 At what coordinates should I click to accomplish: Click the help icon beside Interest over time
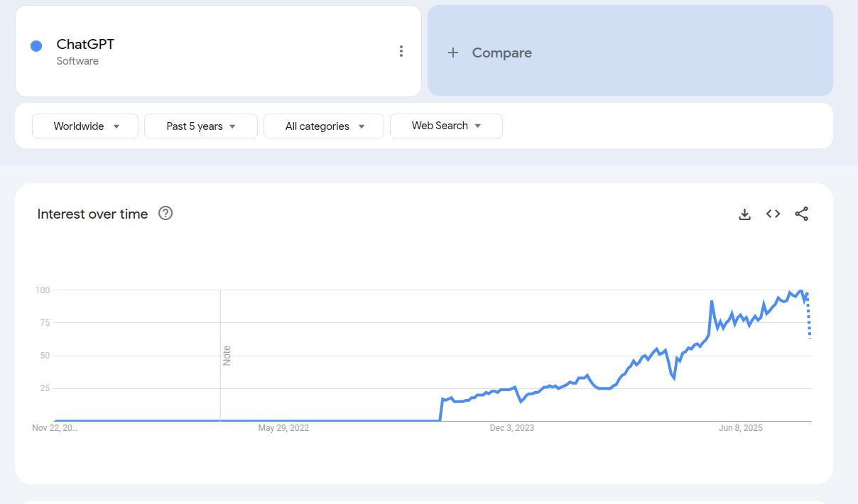[165, 214]
